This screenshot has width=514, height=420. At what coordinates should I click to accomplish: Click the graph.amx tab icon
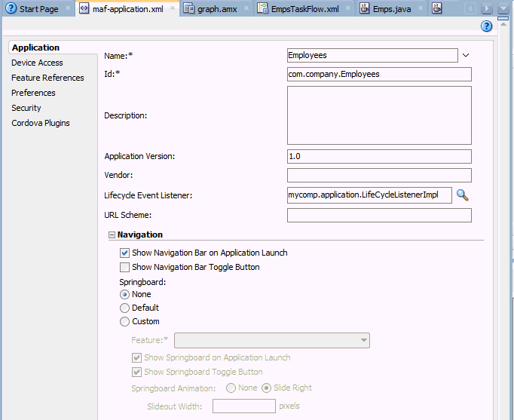click(189, 8)
